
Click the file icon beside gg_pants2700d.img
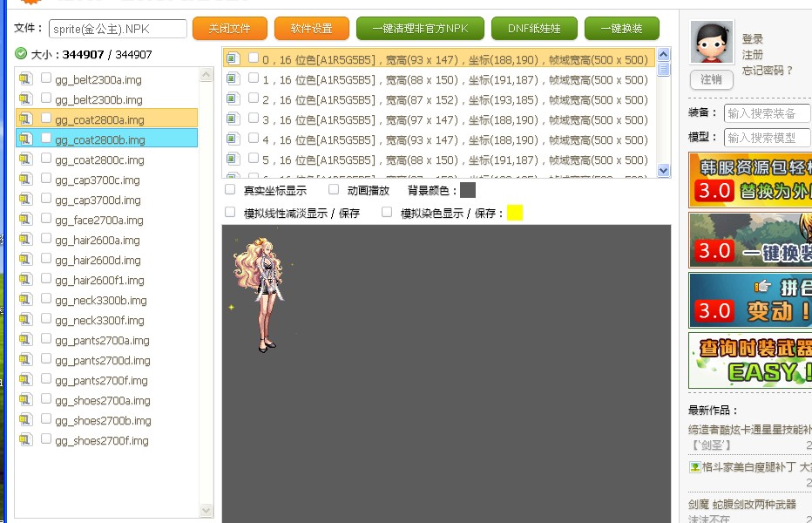pos(25,360)
